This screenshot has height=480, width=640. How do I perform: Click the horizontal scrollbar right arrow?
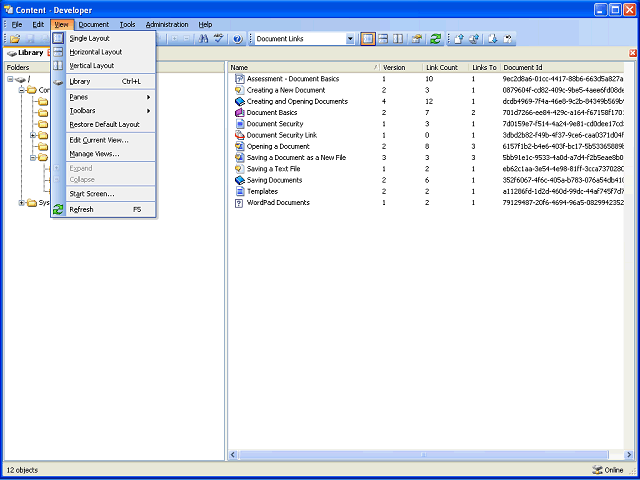point(629,455)
